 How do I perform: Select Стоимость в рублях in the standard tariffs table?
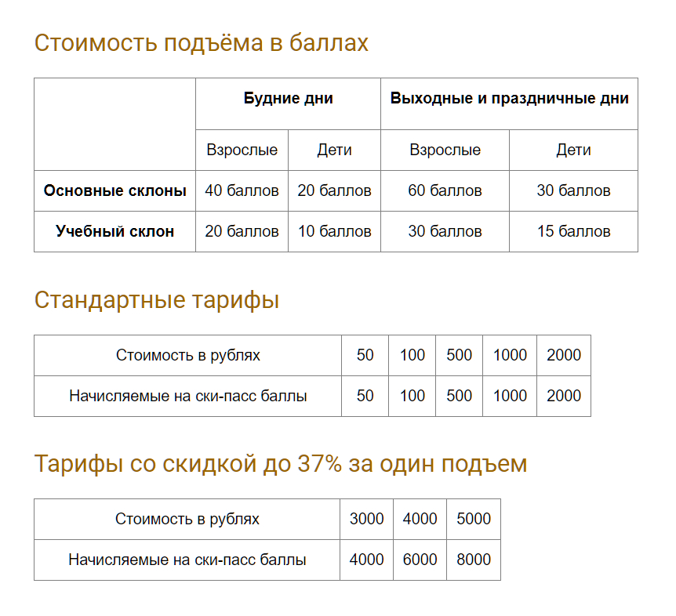point(188,355)
